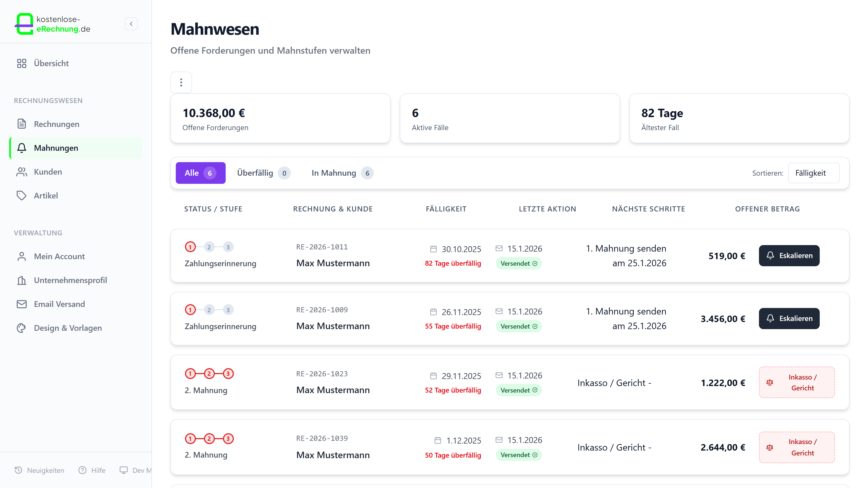Open Kunden section
The width and height of the screenshot is (868, 488).
point(48,172)
